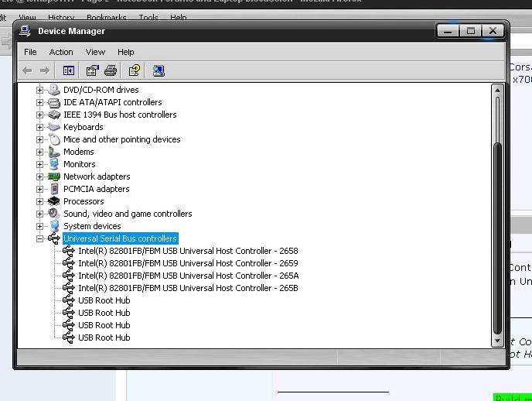Click the vertical scrollbar thumb

pyautogui.click(x=497, y=238)
